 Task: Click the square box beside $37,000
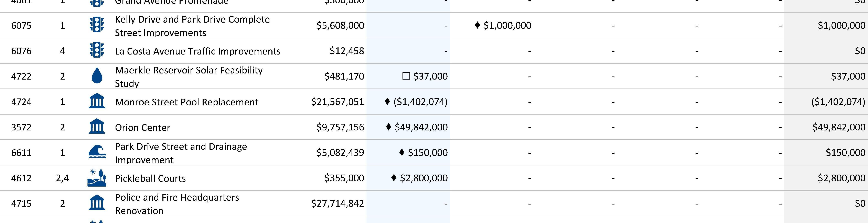[x=406, y=76]
